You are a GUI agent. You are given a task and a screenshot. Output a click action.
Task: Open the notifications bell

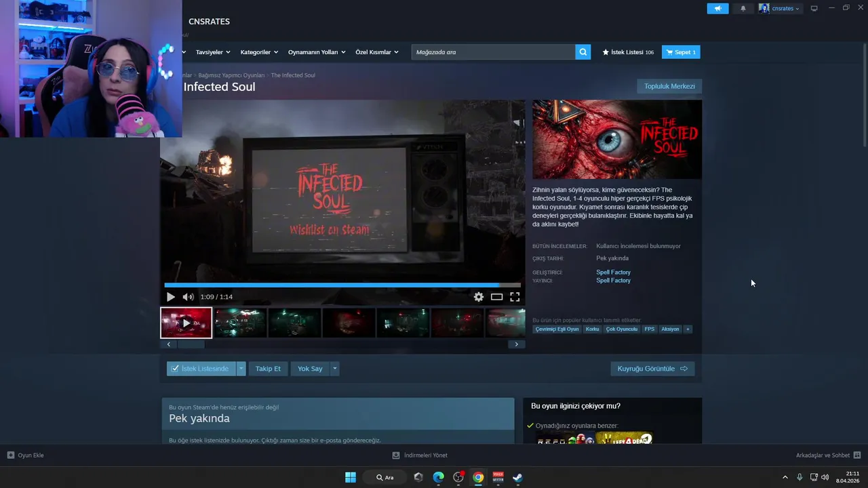743,9
